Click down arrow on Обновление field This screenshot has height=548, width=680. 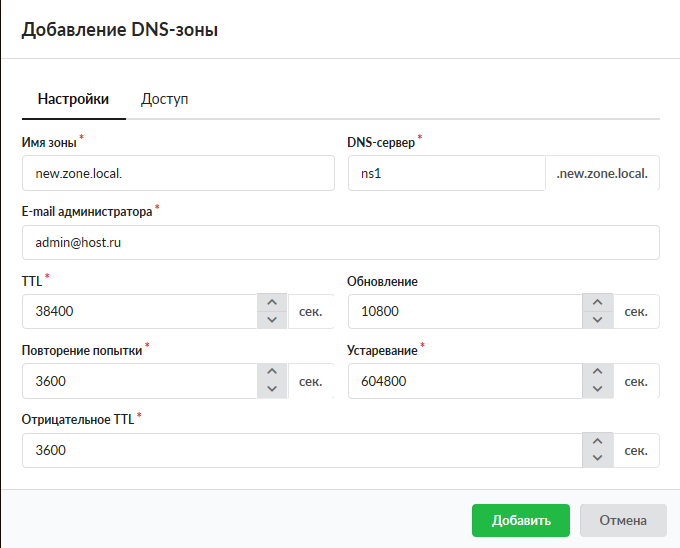point(597,320)
